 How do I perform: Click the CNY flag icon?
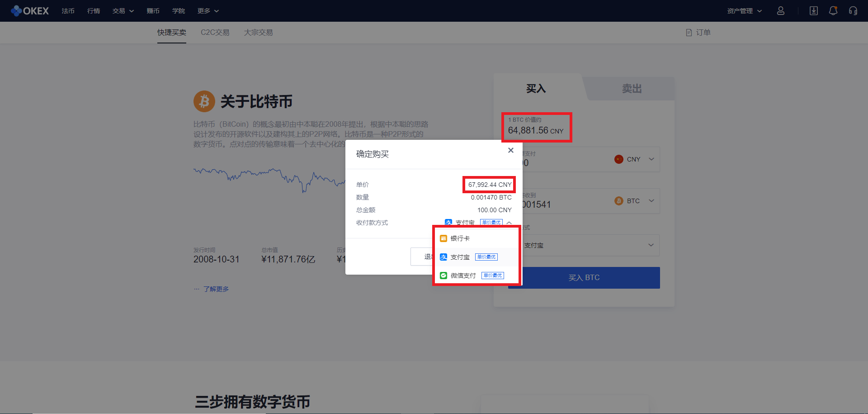[619, 159]
